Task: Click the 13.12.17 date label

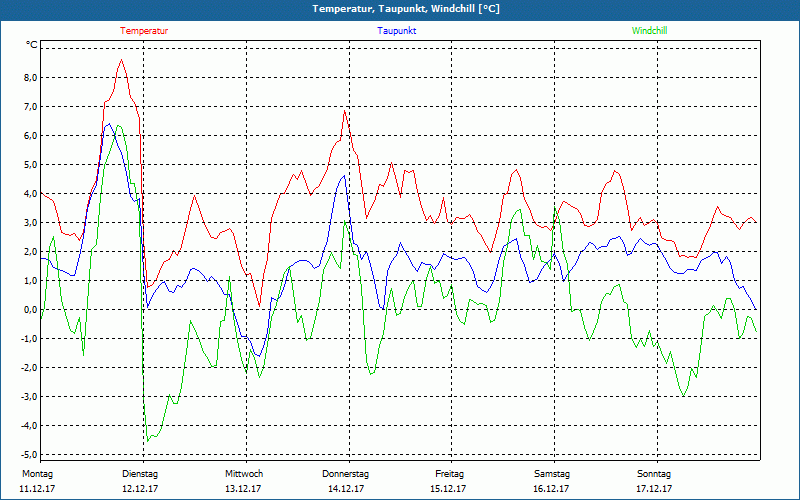Action: [243, 489]
